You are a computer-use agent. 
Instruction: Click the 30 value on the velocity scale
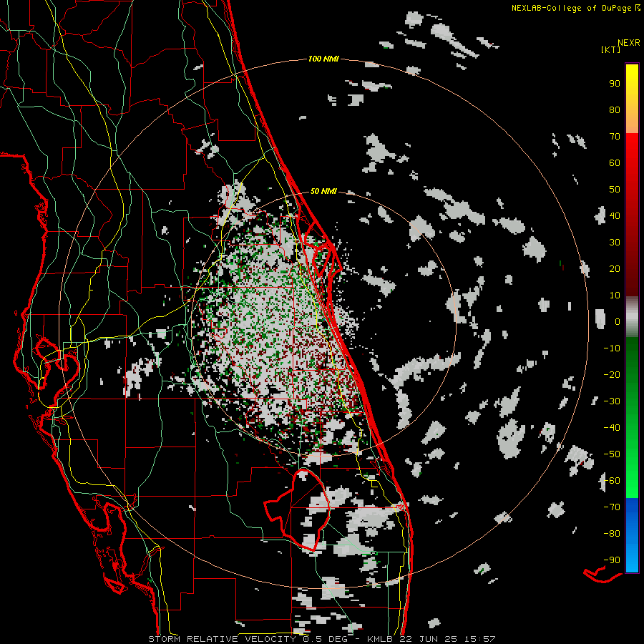tap(615, 243)
